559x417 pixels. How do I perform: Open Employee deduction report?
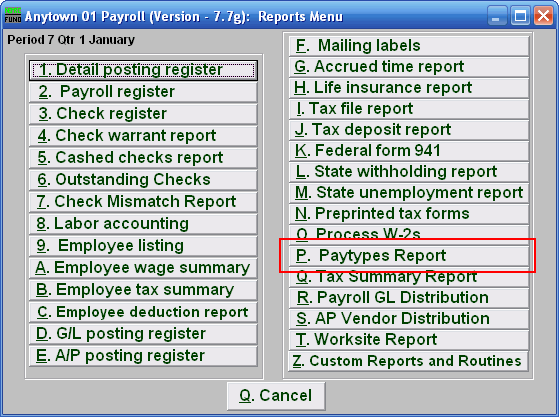click(143, 312)
